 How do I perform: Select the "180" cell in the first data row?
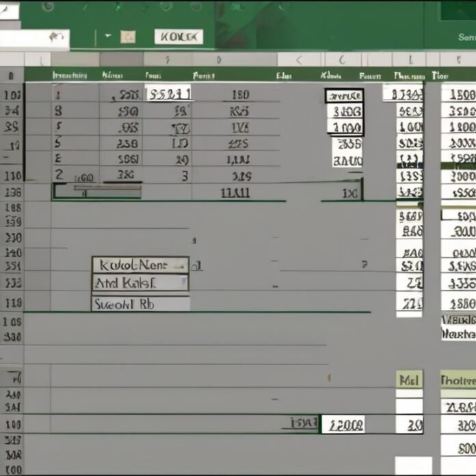(x=241, y=95)
